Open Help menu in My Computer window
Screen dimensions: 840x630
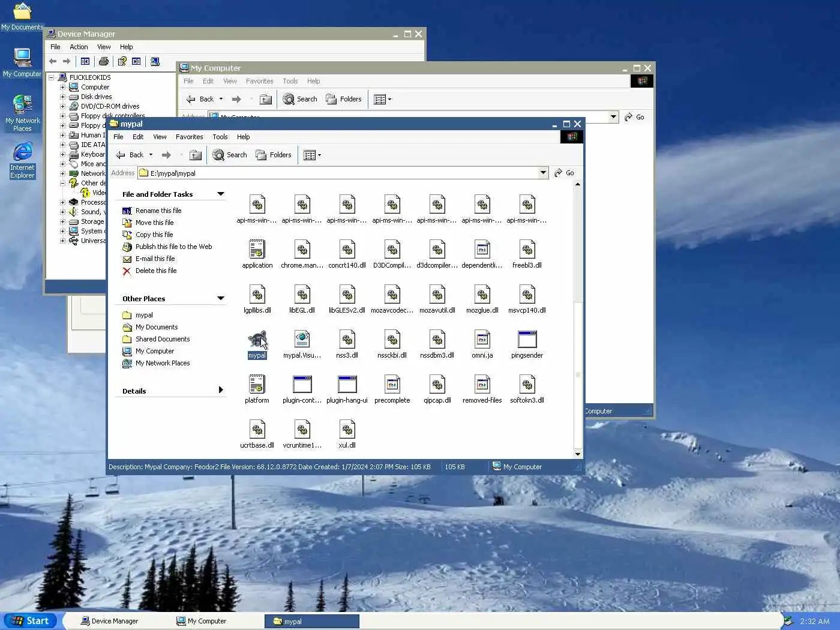click(313, 81)
